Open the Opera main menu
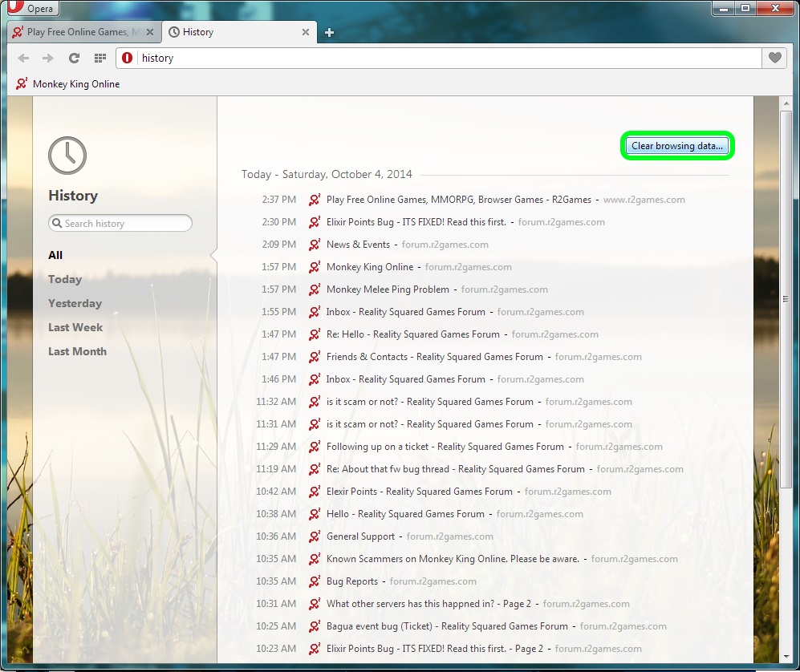Image resolution: width=800 pixels, height=672 pixels. tap(32, 9)
